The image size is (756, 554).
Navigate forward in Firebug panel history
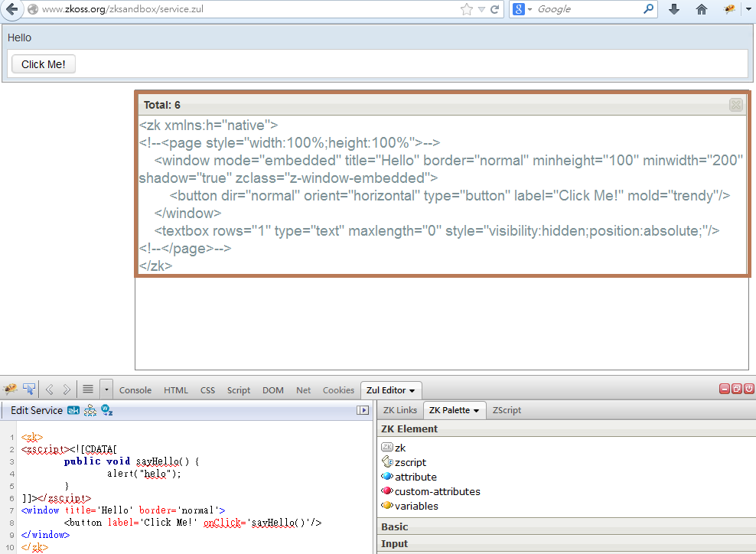click(67, 389)
